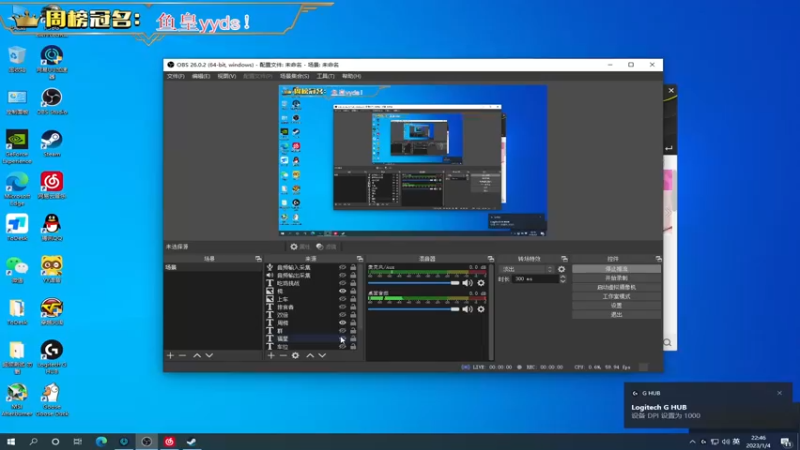This screenshot has height=450, width=800.
Task: Toggle lock on 音频输入采集 source
Action: [353, 267]
